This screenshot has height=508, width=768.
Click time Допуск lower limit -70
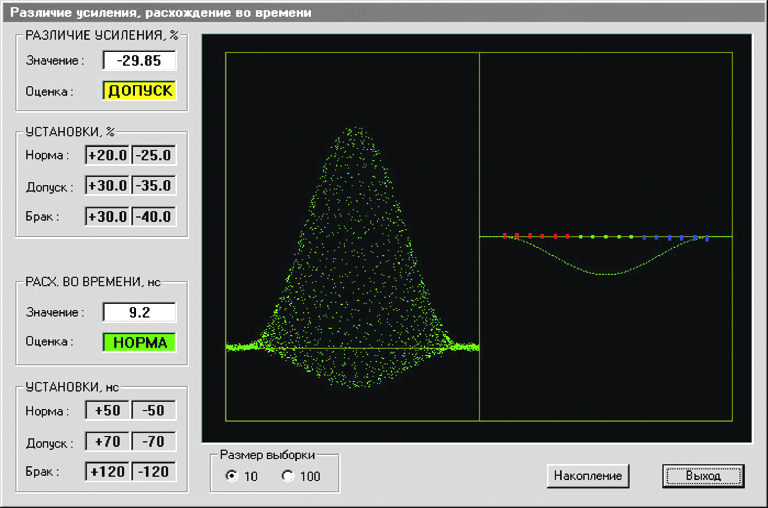153,441
